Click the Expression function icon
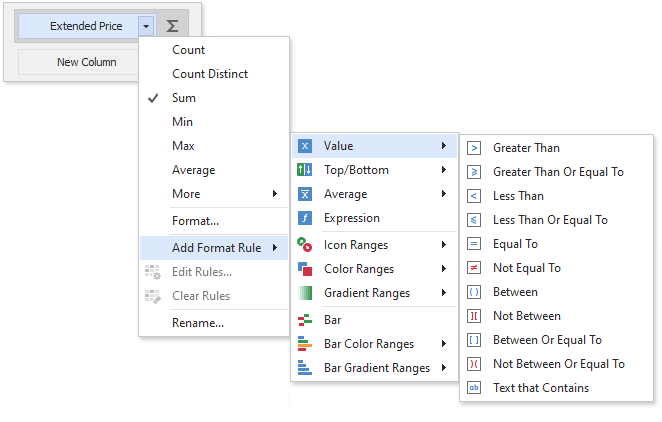Viewport: 662px width, 422px height. (x=305, y=218)
